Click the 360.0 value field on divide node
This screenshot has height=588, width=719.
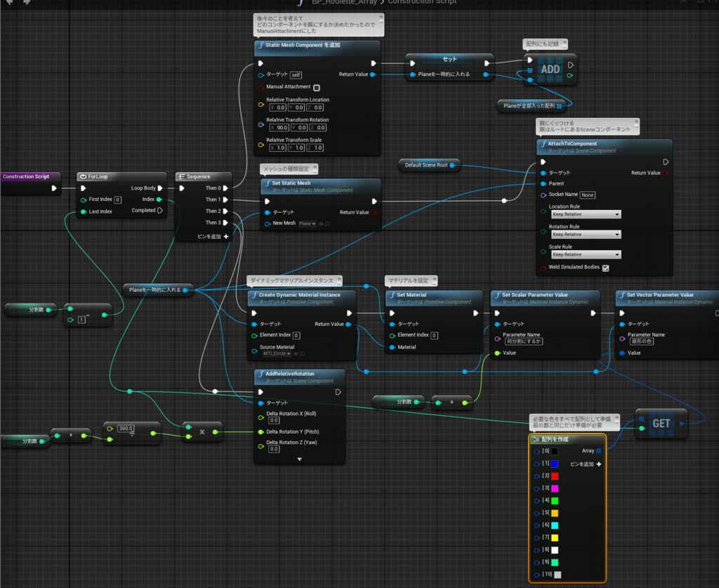126,429
